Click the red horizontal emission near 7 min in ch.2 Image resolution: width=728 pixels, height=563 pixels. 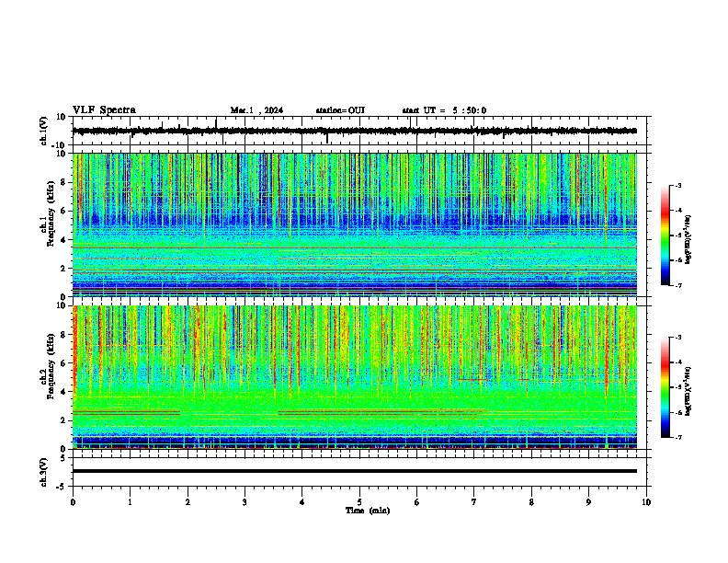coord(472,380)
